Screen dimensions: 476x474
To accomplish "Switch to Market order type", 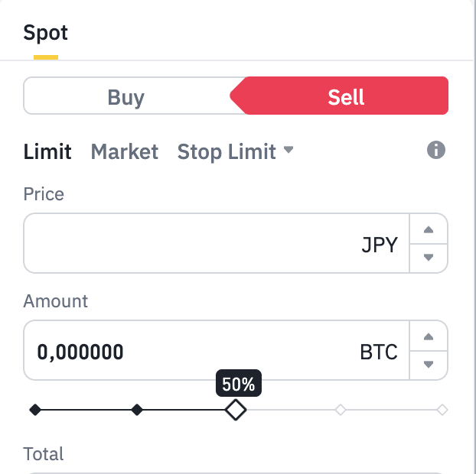I will (125, 151).
